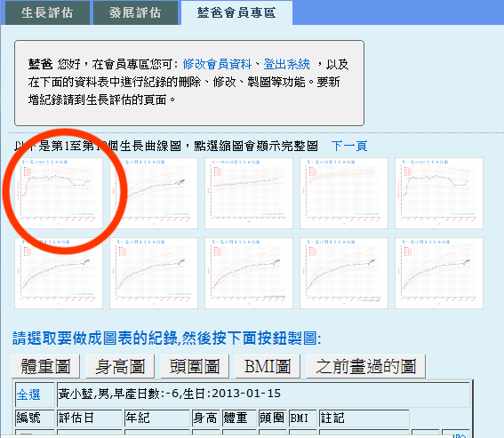Click the 年紀 column header
Viewport: 504px width, 438px height.
pyautogui.click(x=156, y=418)
